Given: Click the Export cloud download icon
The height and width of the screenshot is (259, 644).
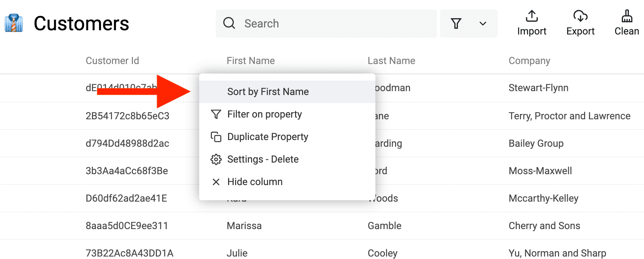Looking at the screenshot, I should [580, 16].
